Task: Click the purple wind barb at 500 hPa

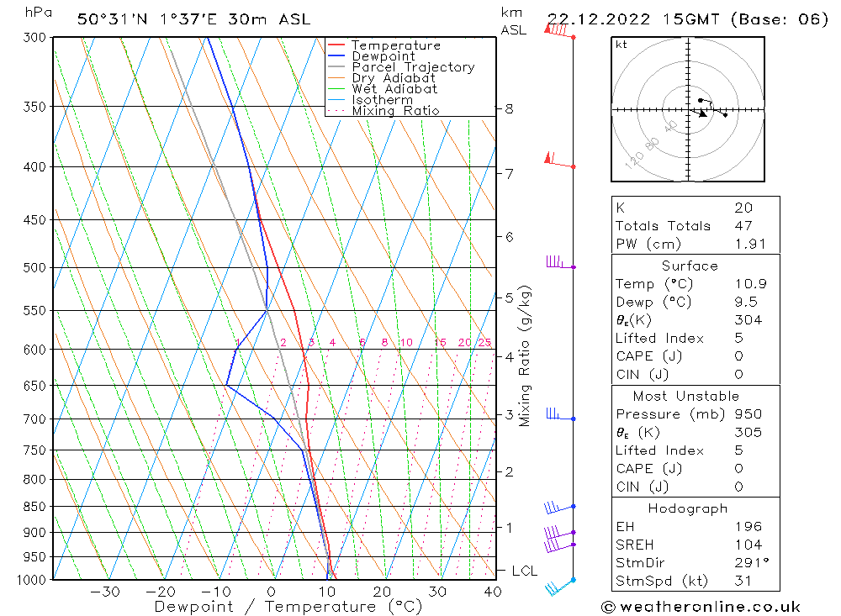Action: pyautogui.click(x=560, y=262)
